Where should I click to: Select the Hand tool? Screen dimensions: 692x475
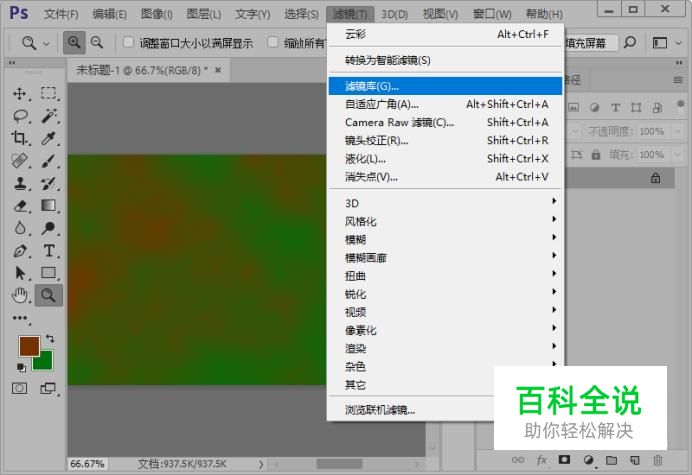[x=19, y=295]
